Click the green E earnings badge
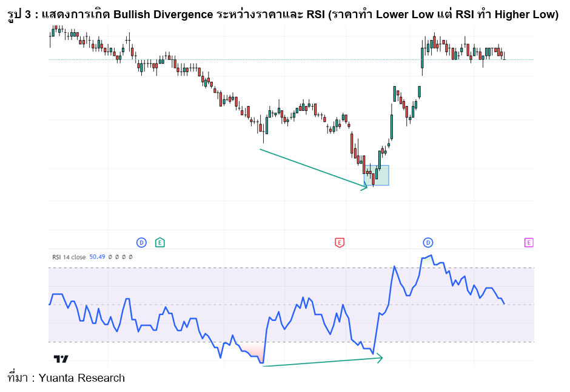 (x=159, y=242)
